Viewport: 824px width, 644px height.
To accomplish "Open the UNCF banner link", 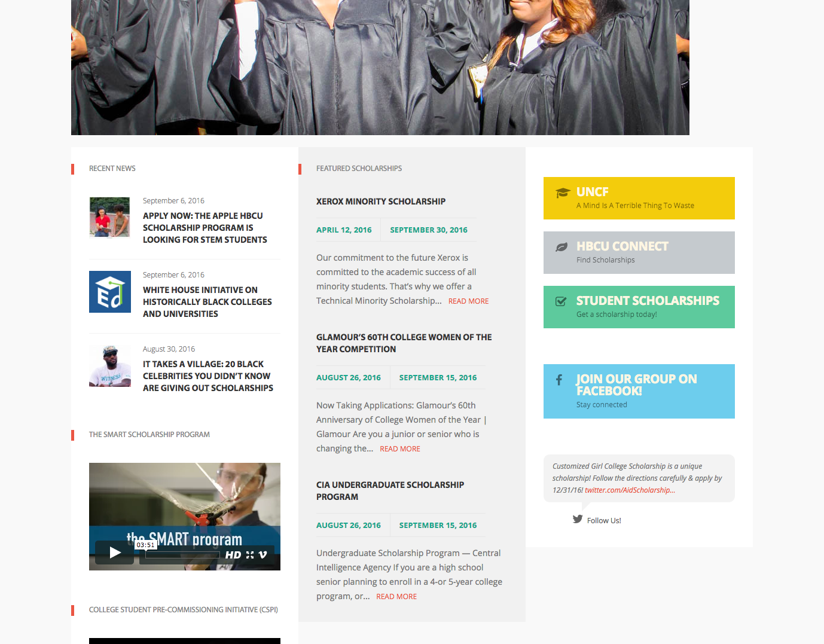I will (x=639, y=198).
